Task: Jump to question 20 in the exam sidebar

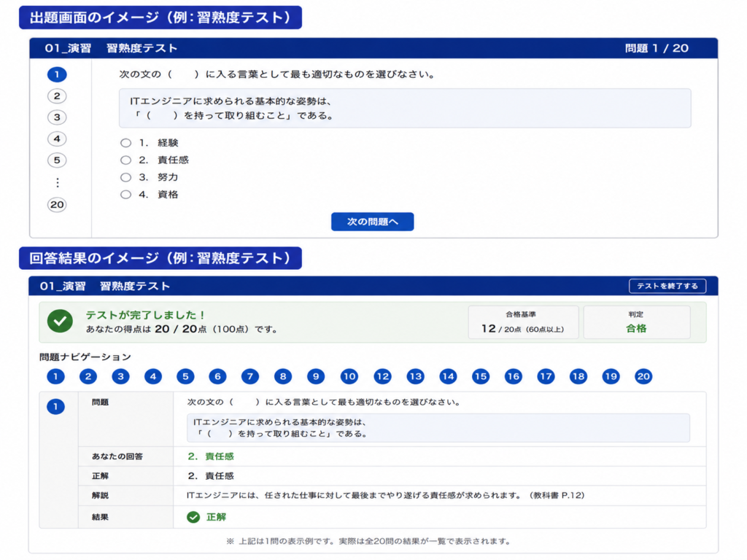Action: pos(57,205)
